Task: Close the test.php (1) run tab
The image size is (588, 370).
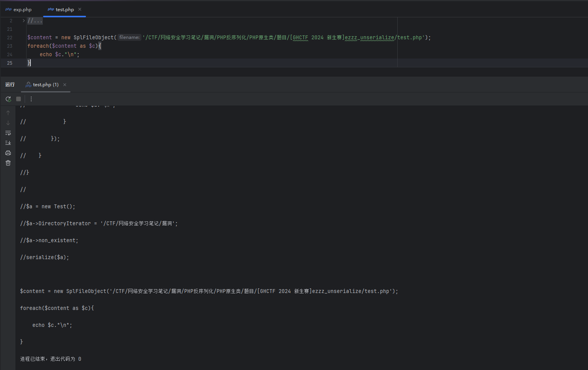Action: pyautogui.click(x=65, y=85)
